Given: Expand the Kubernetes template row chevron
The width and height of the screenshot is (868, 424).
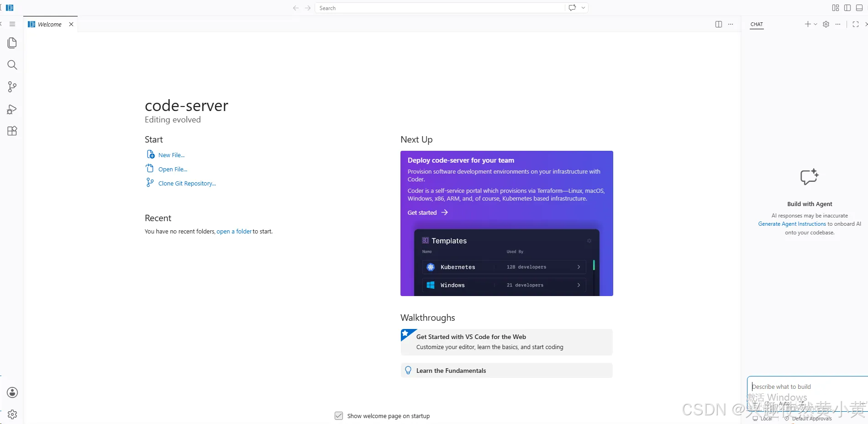Looking at the screenshot, I should pyautogui.click(x=579, y=267).
